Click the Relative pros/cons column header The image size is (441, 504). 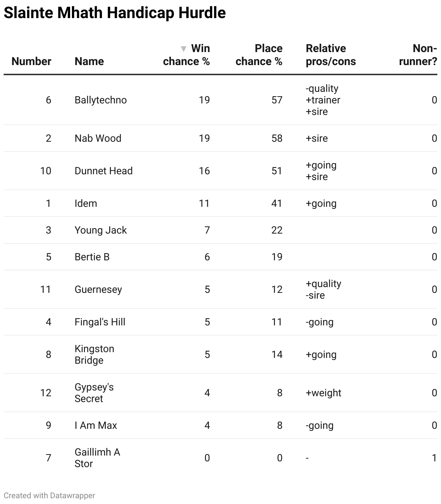pos(331,55)
